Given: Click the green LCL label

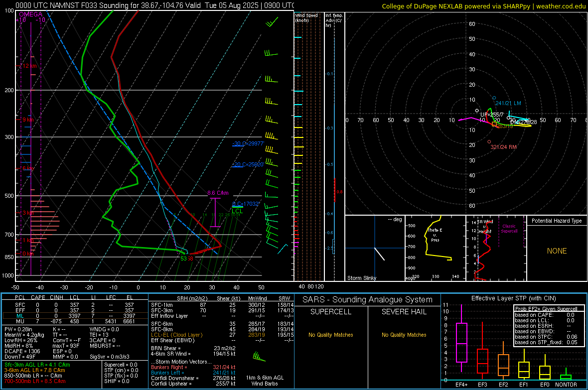Looking at the screenshot, I should click(x=237, y=211).
